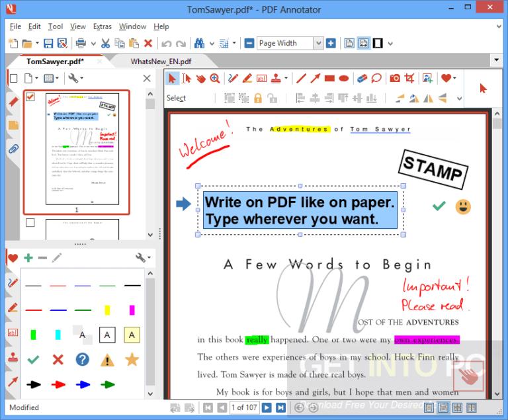Toggle two-page continuous layout in status bar
This screenshot has height=420, width=508.
(457, 407)
